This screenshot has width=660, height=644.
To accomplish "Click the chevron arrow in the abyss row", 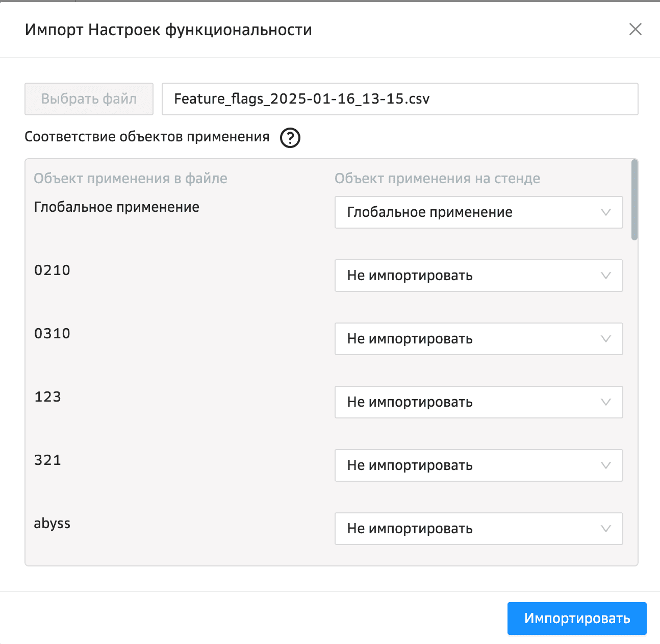I will click(x=605, y=529).
